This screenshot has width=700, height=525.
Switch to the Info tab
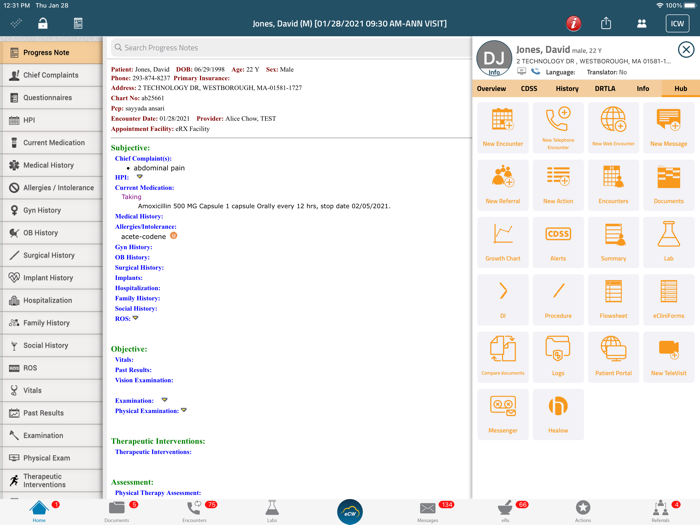point(643,88)
